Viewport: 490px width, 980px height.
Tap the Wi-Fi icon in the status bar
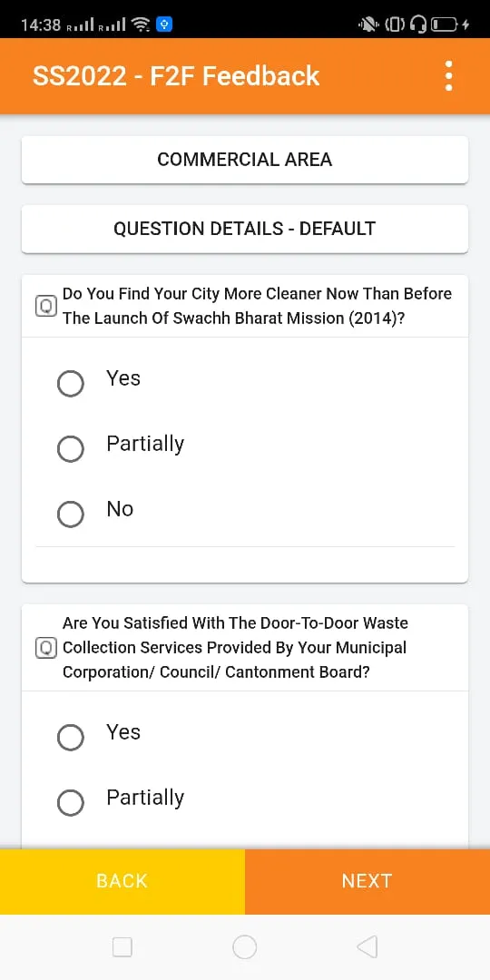142,24
